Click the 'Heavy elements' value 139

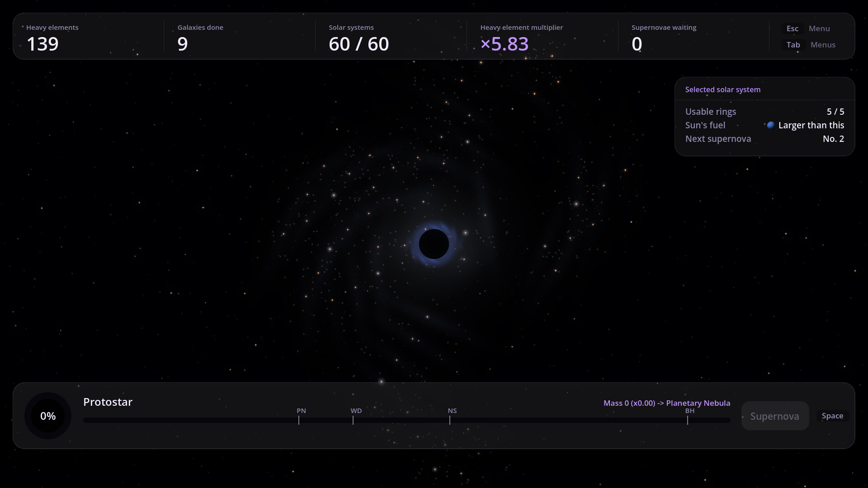pyautogui.click(x=42, y=44)
